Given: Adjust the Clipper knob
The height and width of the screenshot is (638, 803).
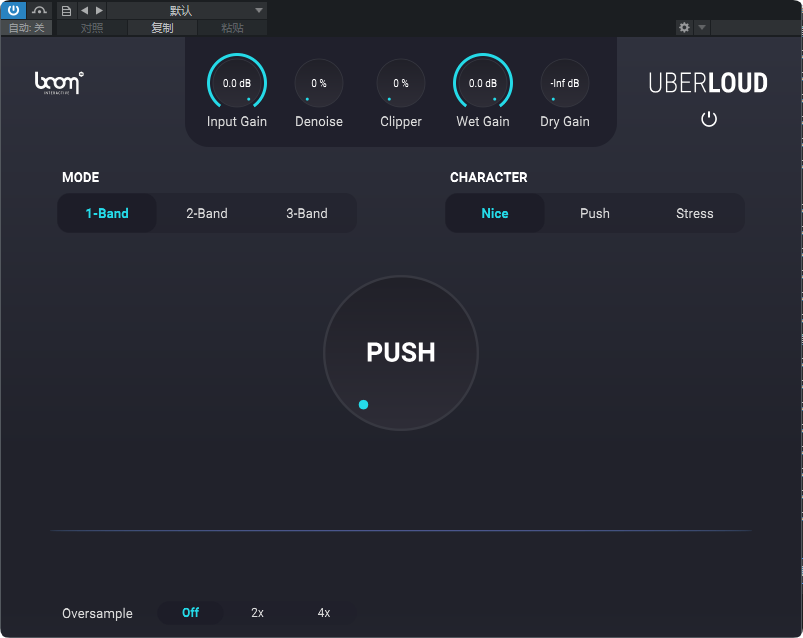Looking at the screenshot, I should point(400,83).
